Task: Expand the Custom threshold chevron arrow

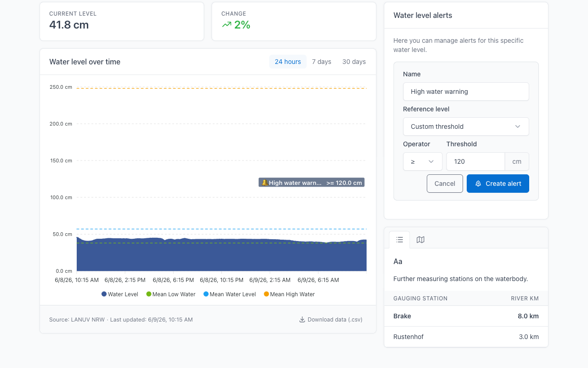Action: tap(518, 126)
